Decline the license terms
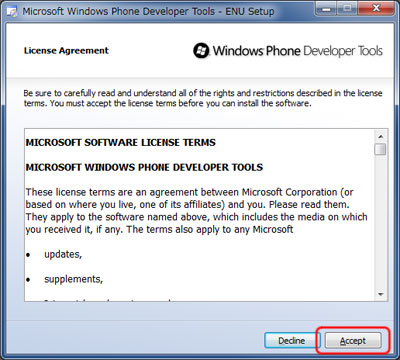The image size is (400, 360). (x=292, y=341)
